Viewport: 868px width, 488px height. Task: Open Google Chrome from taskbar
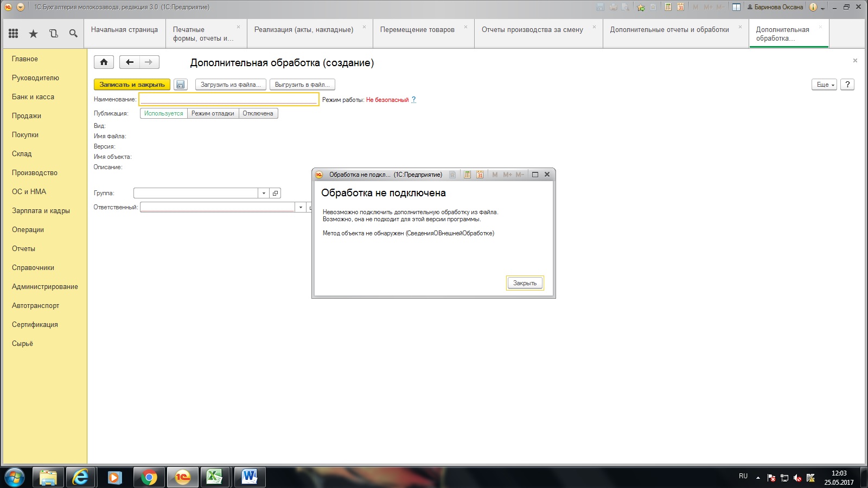pyautogui.click(x=148, y=477)
